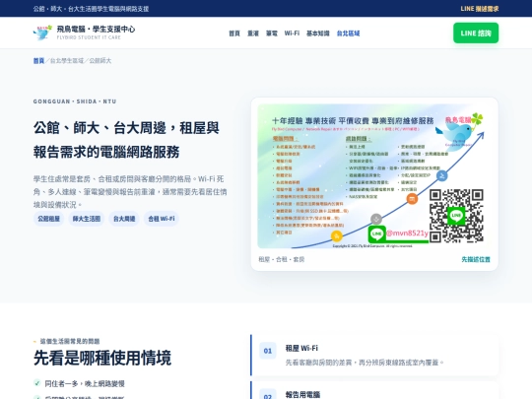The image size is (532, 399).
Task: Click the blue circle marker on flyer curve
Action: 441,175
